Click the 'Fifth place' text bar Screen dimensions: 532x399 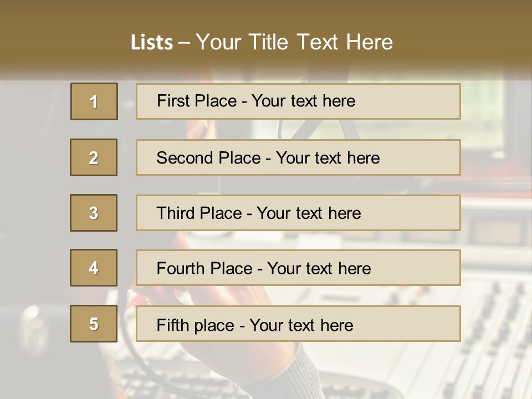click(298, 324)
